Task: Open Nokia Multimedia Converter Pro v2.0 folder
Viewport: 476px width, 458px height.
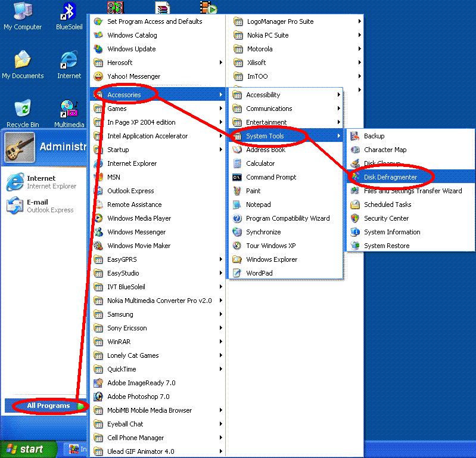Action: click(157, 301)
